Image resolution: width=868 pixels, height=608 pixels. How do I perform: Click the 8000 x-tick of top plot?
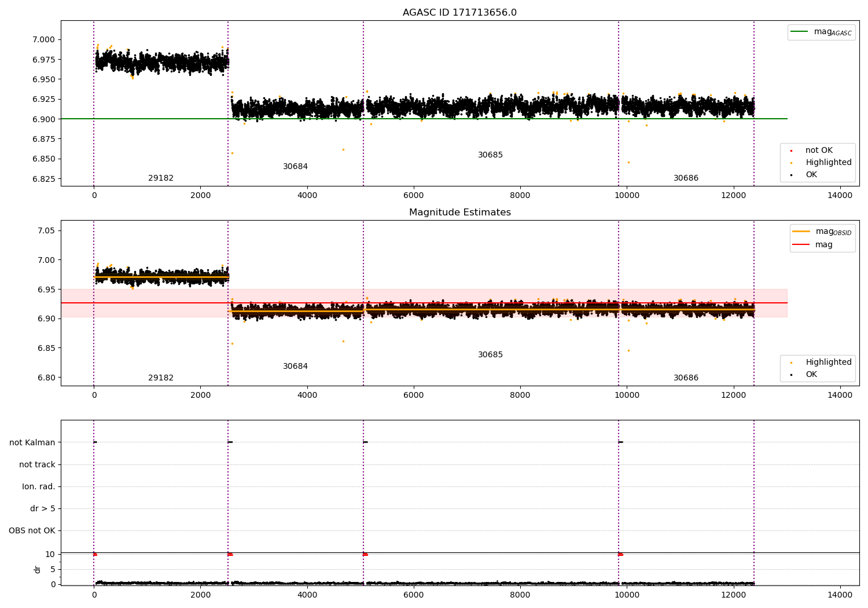[x=520, y=196]
